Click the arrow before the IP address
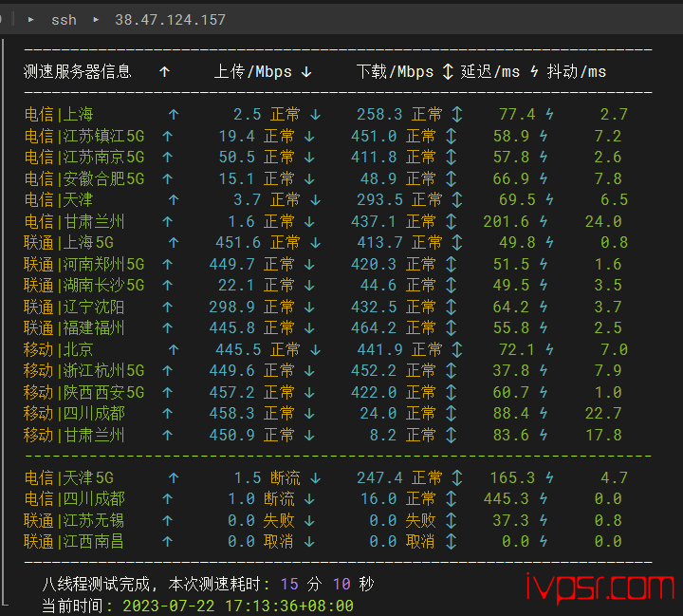 pyautogui.click(x=96, y=20)
